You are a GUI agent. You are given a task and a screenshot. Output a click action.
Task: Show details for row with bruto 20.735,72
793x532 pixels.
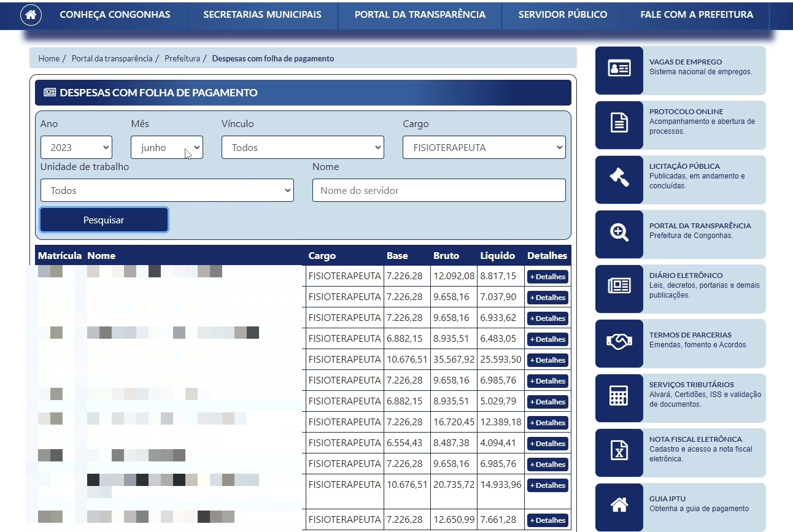(x=547, y=485)
